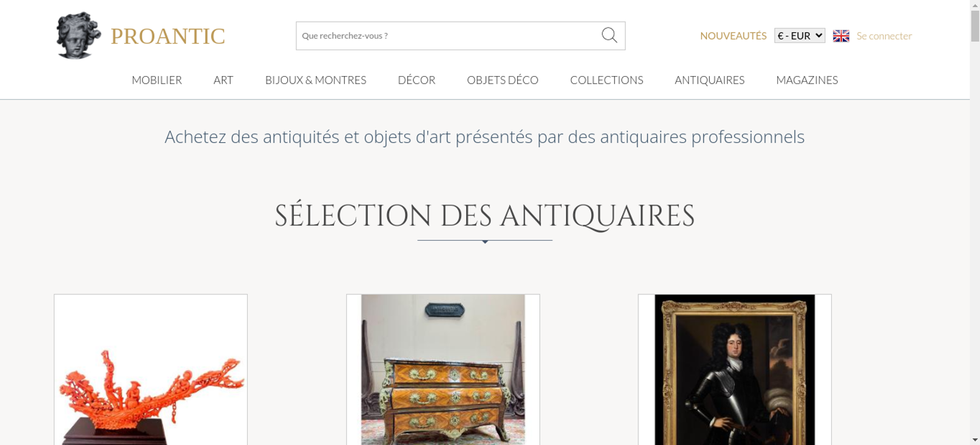980x445 pixels.
Task: Go to the OBJETS DÉCO category
Action: pos(503,80)
